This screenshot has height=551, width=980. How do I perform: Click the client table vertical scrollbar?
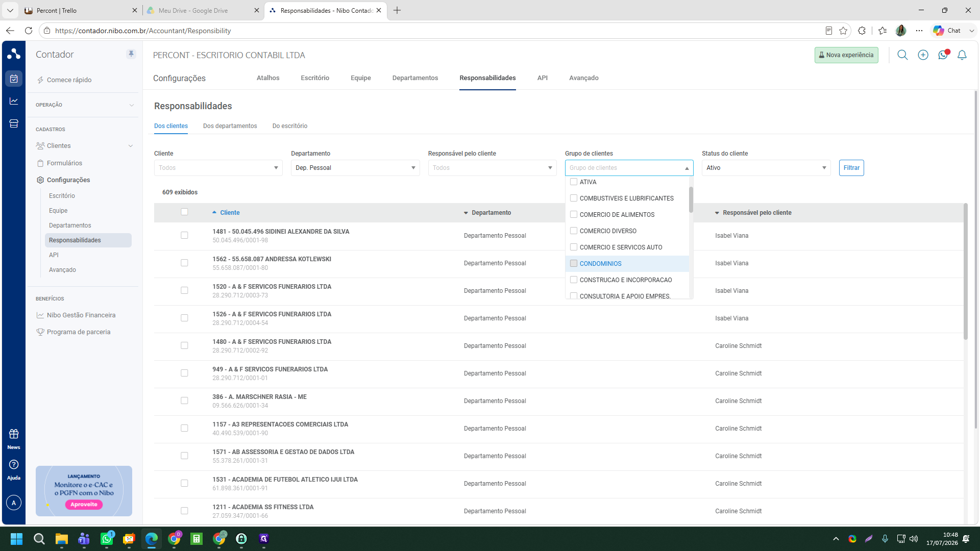tap(965, 271)
